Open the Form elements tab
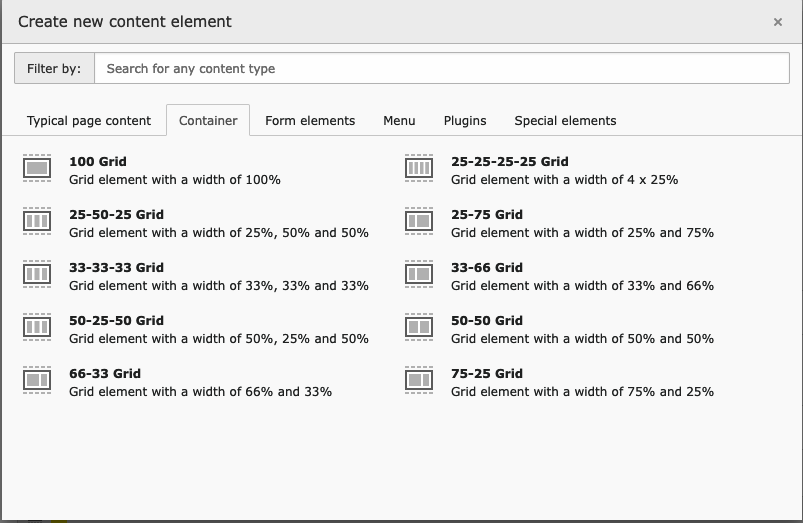Screen dimensions: 803x523 click(x=310, y=121)
